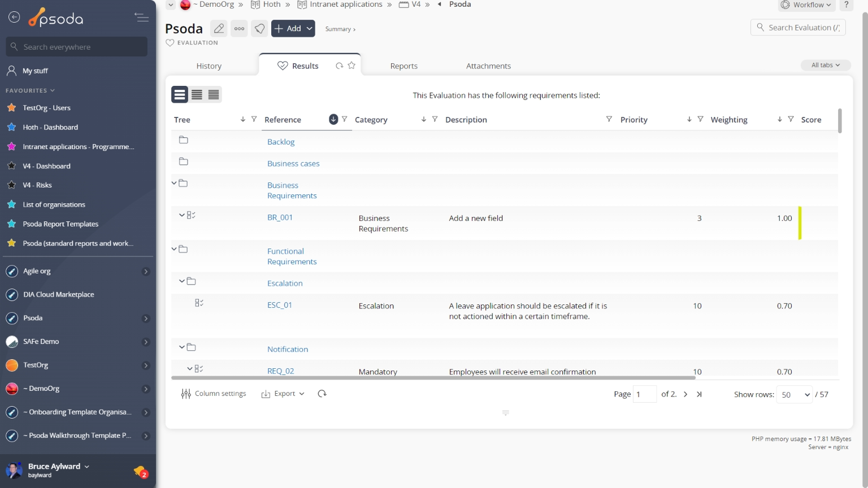Select the medium row density view
Screen dimensions: 868x488
[x=197, y=94]
